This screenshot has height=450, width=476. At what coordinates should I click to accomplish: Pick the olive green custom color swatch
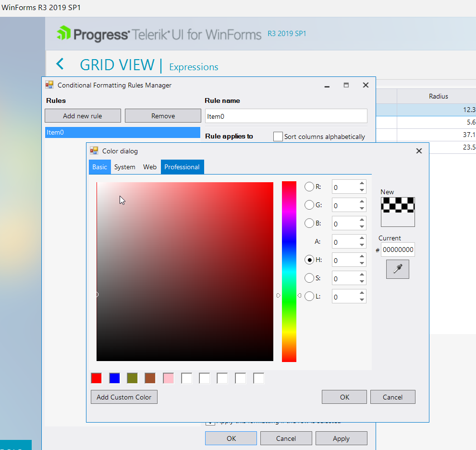click(133, 378)
